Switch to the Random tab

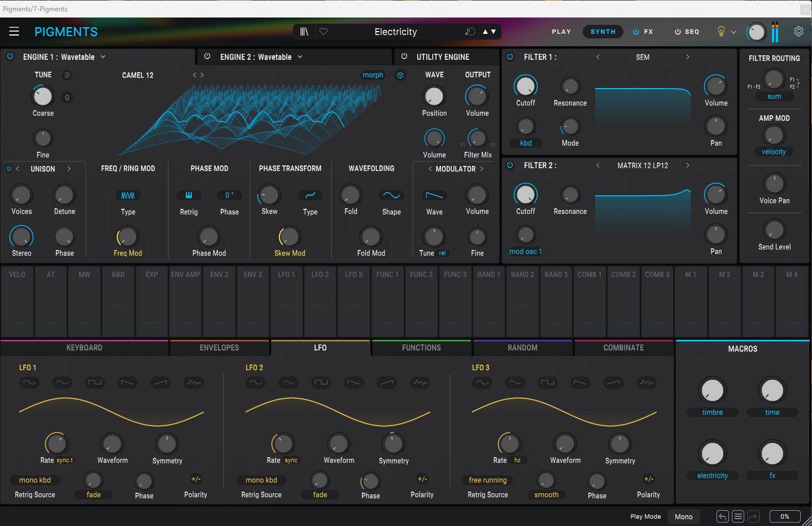522,348
